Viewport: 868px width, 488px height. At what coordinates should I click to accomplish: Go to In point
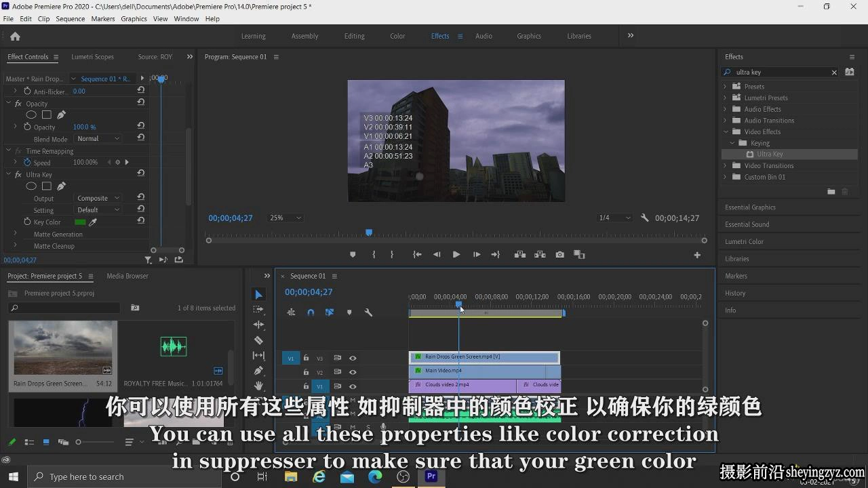[x=417, y=255]
